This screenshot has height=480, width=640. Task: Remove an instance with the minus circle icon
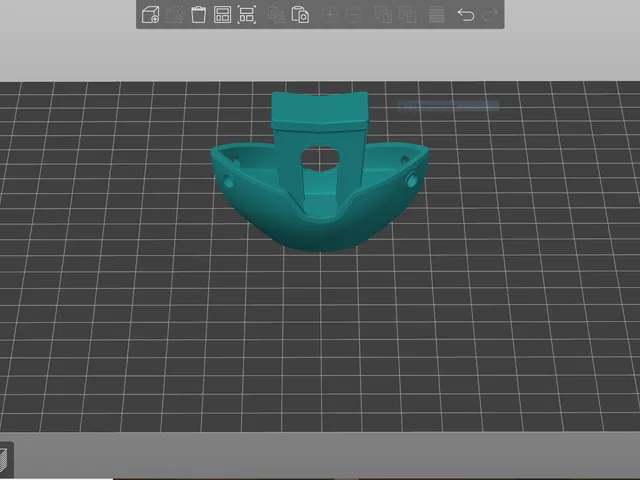353,15
